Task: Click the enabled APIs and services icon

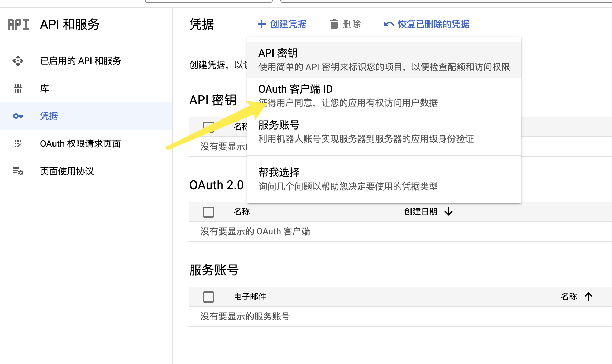Action: tap(18, 61)
